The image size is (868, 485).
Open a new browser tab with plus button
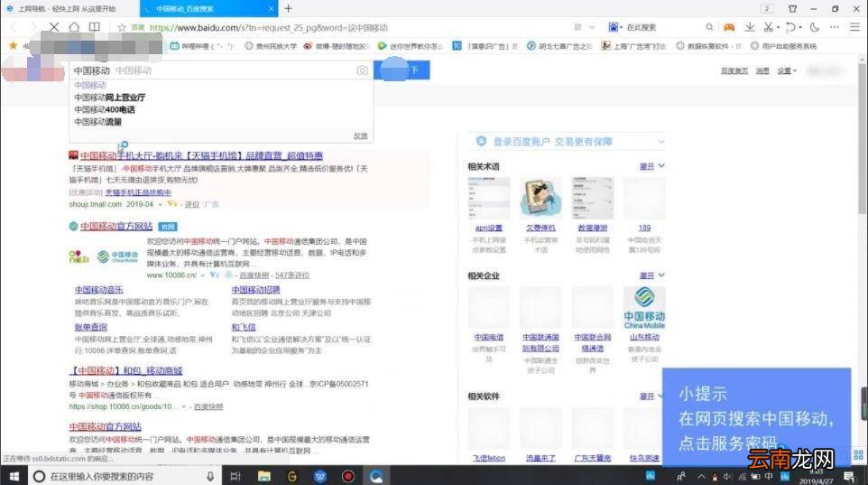289,8
